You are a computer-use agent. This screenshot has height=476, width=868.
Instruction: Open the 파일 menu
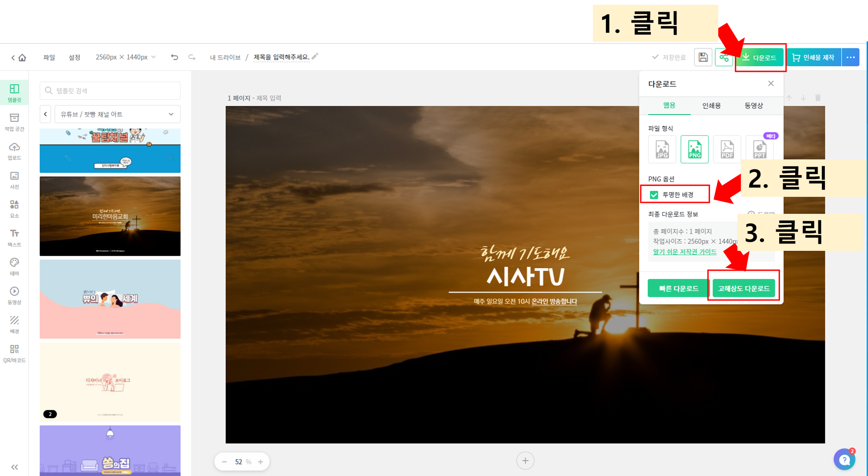[x=49, y=57]
